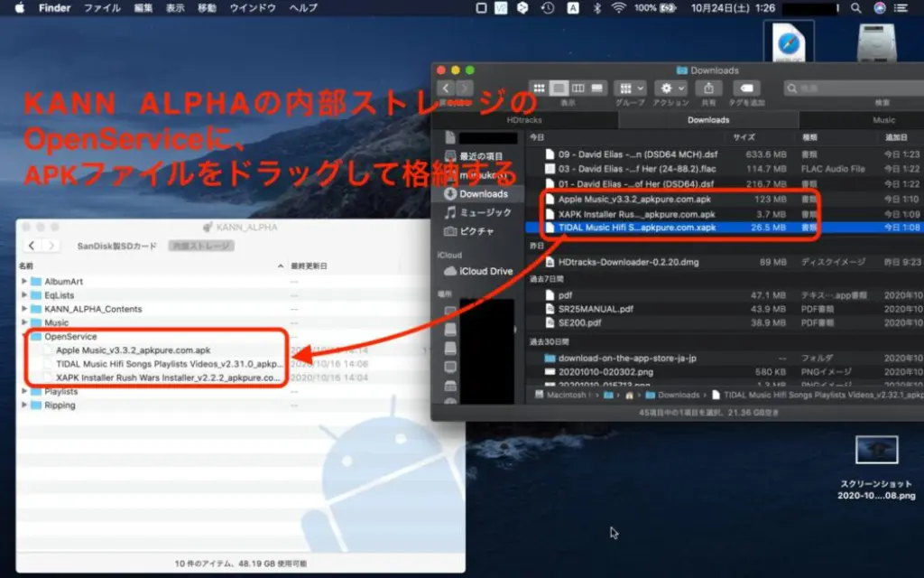Image resolution: width=924 pixels, height=578 pixels.
Task: Go back in the Downloads Finder window
Action: pos(446,88)
